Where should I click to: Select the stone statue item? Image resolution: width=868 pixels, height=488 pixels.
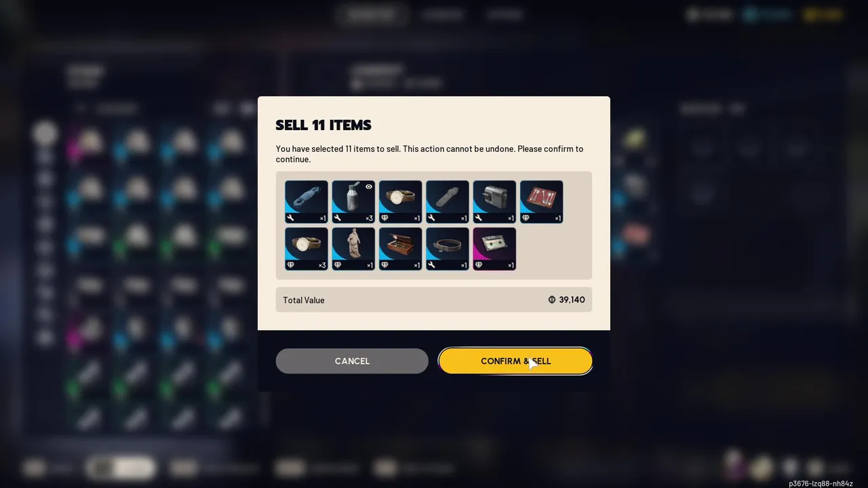[x=353, y=249]
